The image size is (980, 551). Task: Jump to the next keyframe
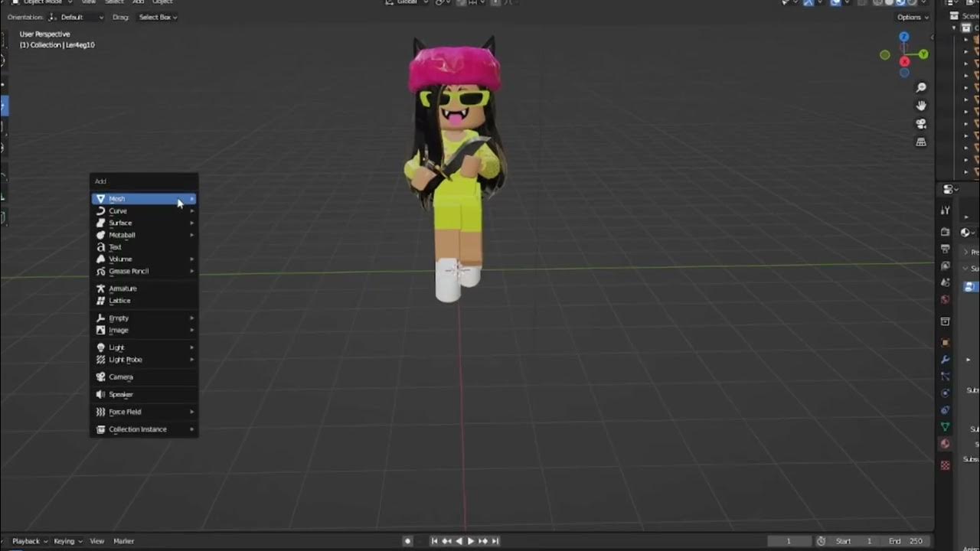(483, 541)
